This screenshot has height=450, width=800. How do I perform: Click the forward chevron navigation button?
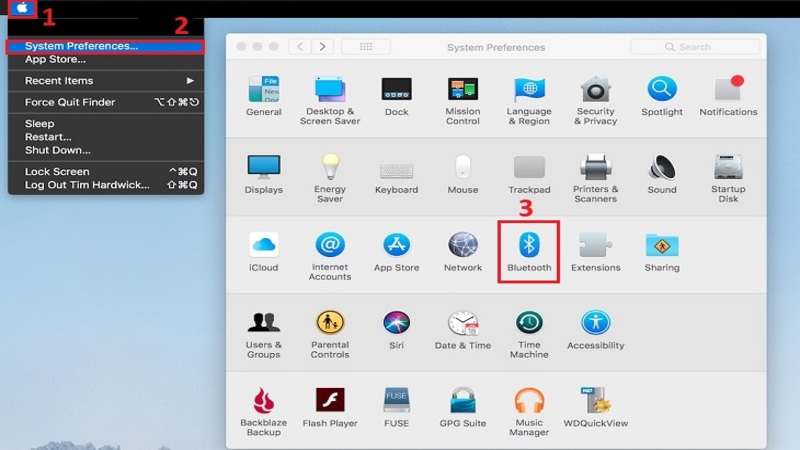[322, 47]
